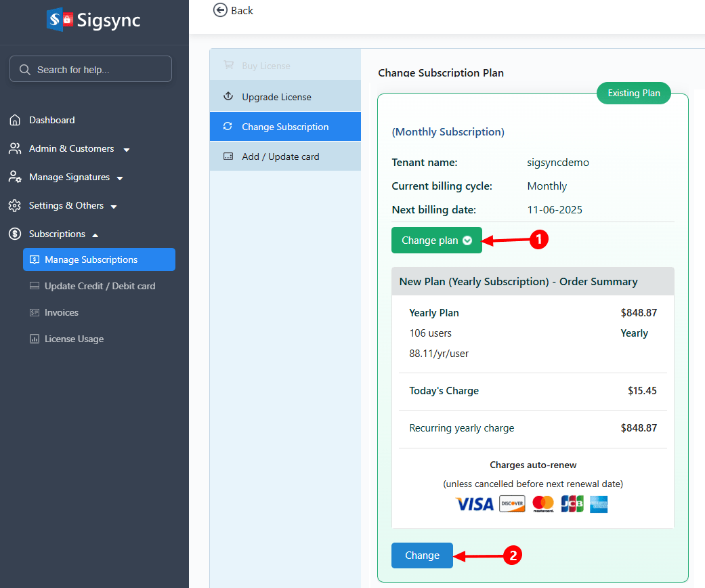Click the Back arrow icon
Image resolution: width=705 pixels, height=588 pixels.
220,10
